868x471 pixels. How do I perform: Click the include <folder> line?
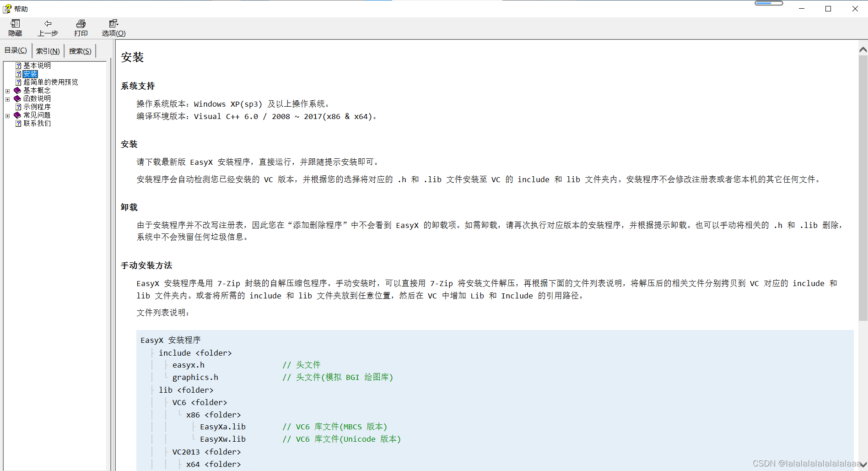(195, 353)
